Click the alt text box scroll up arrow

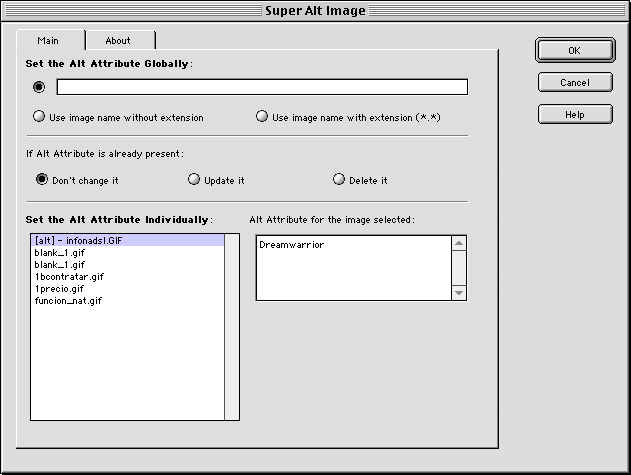(x=459, y=243)
